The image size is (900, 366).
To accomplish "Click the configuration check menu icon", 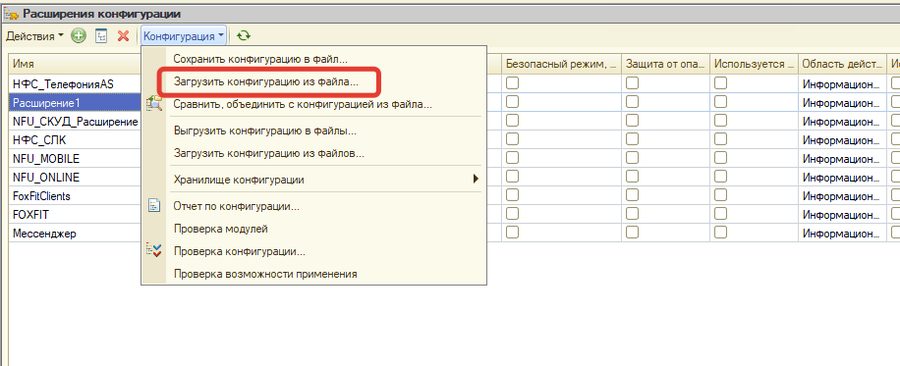I will coord(154,251).
